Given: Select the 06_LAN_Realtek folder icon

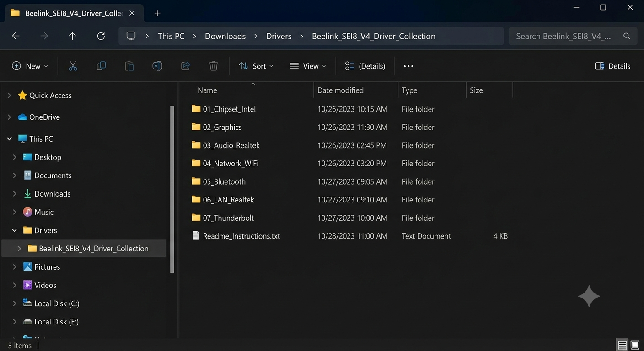Looking at the screenshot, I should 196,199.
